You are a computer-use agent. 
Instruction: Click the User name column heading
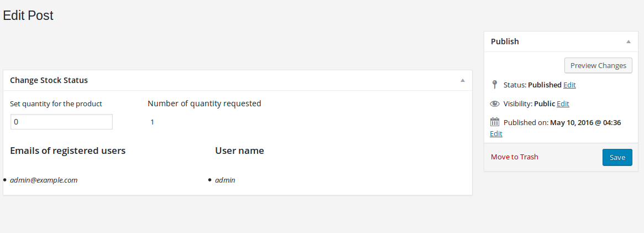[x=239, y=151]
